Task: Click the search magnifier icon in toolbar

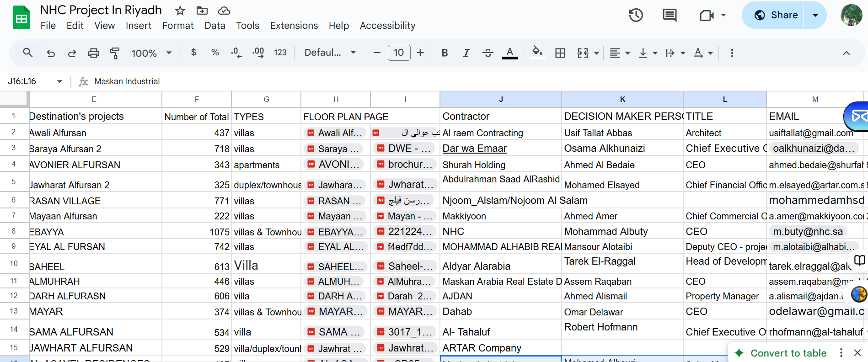Action: coord(28,53)
